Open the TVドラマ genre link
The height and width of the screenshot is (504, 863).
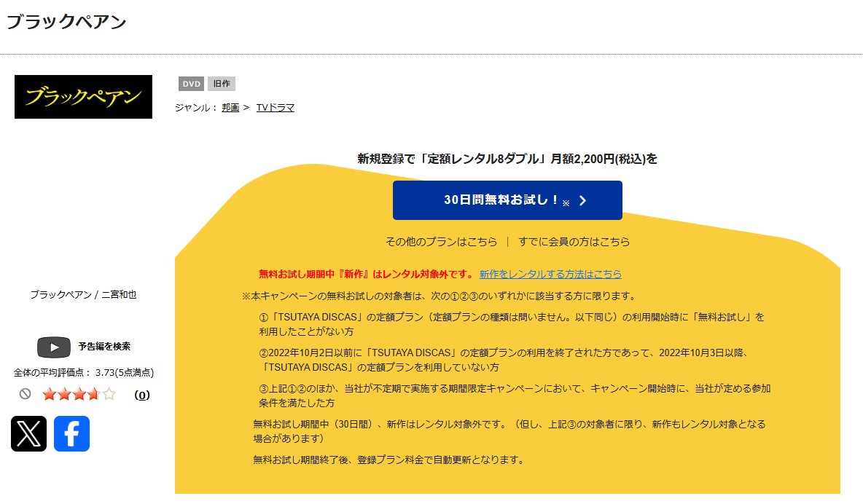(x=276, y=108)
